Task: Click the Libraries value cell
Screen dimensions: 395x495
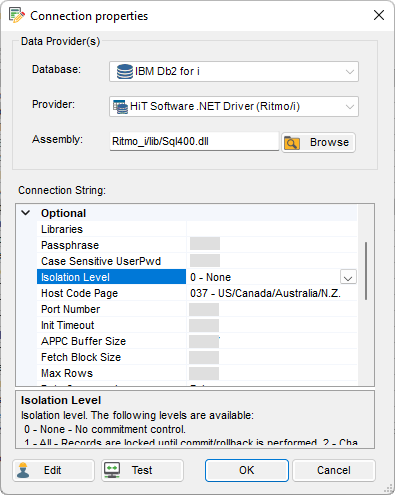Action: [272, 229]
